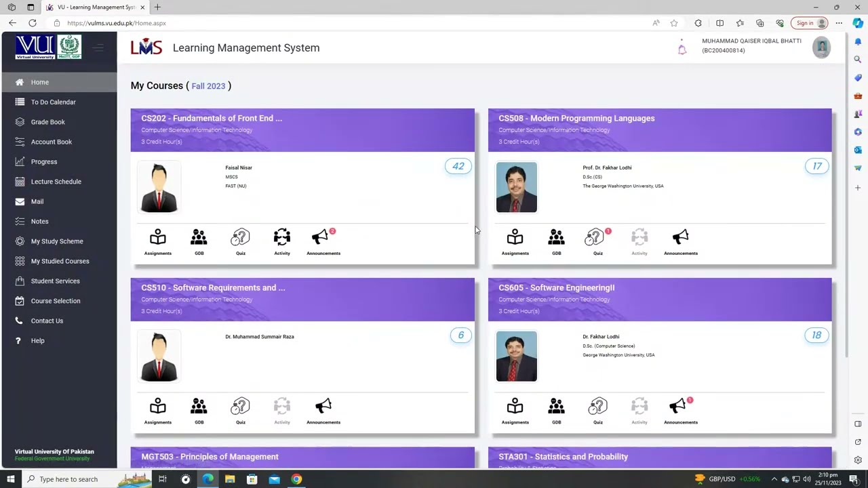Viewport: 868px width, 488px height.
Task: Open Student Services in sidebar
Action: pyautogui.click(x=59, y=281)
